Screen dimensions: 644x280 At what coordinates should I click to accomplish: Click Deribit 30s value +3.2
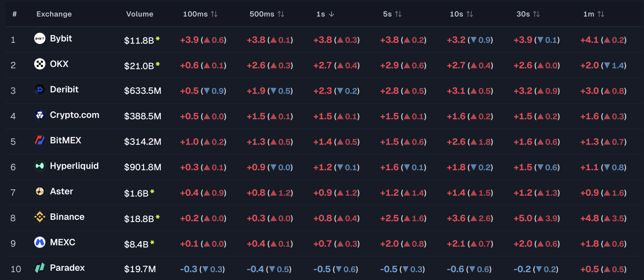[x=523, y=91]
